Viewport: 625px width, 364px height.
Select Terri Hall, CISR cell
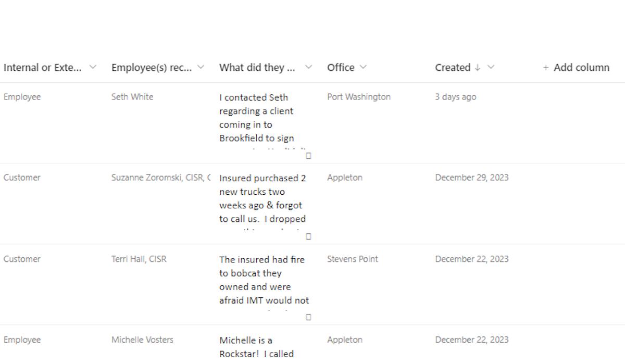pyautogui.click(x=139, y=259)
